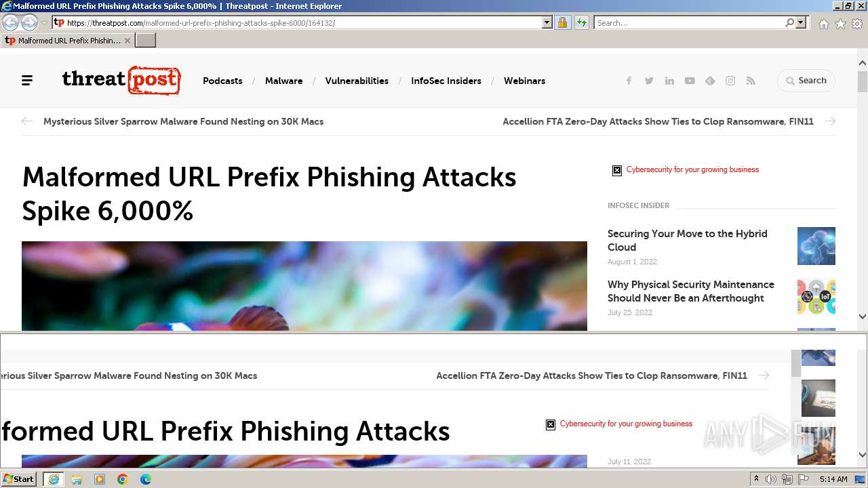Click the security lock icon in address bar

click(562, 22)
